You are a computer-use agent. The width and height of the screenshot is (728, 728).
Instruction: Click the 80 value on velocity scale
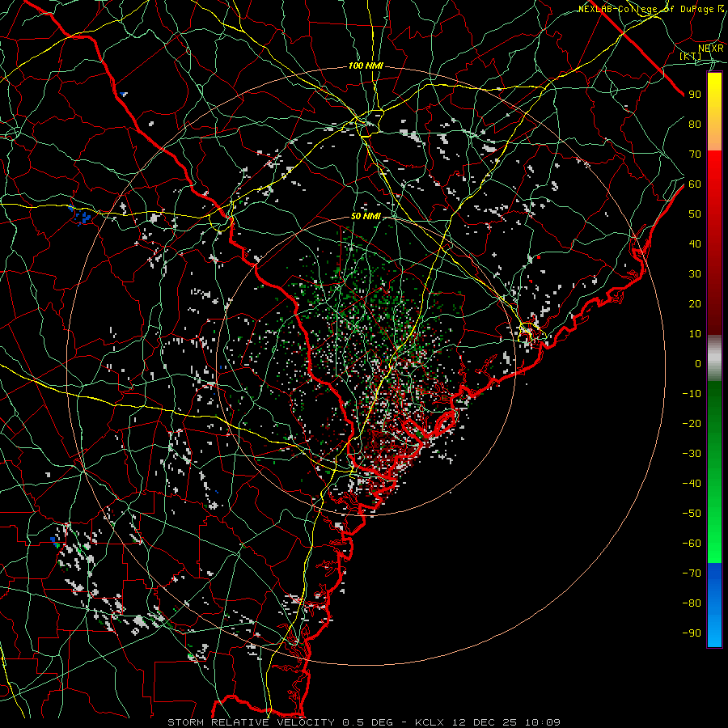(x=695, y=124)
